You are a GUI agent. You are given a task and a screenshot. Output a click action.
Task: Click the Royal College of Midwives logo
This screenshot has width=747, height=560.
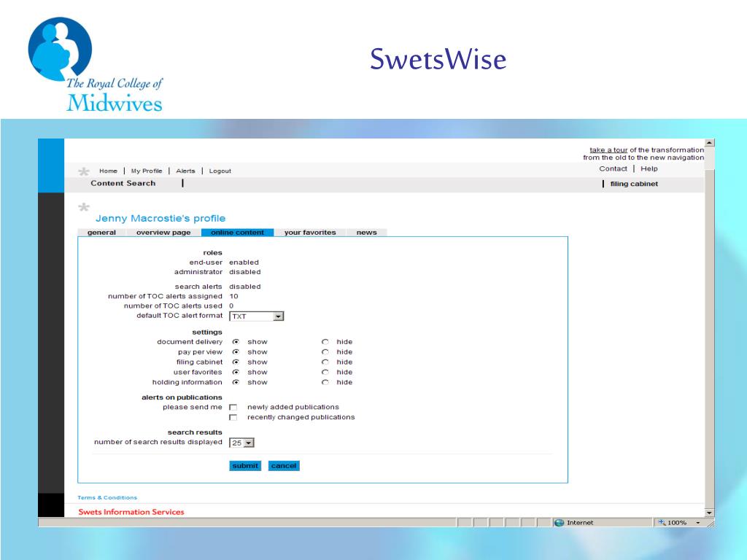click(x=96, y=65)
